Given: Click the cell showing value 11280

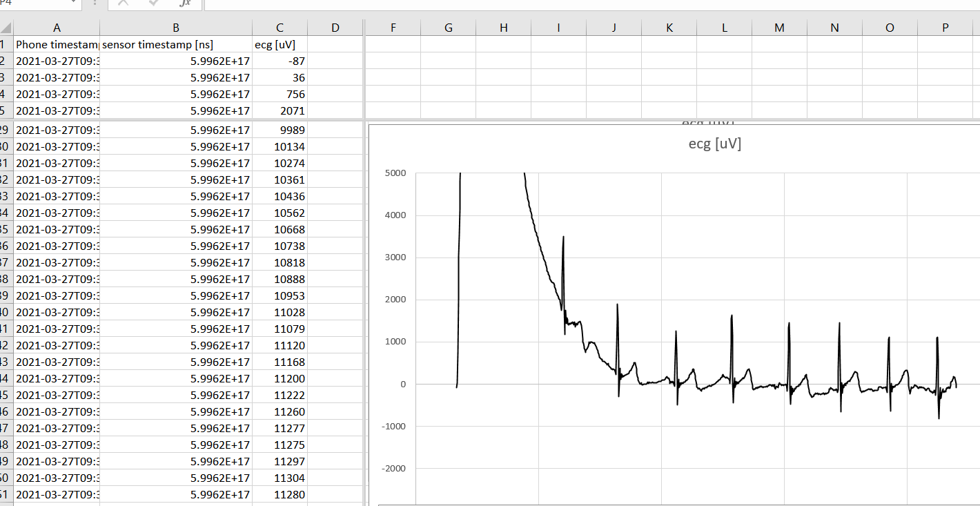Looking at the screenshot, I should (280, 494).
